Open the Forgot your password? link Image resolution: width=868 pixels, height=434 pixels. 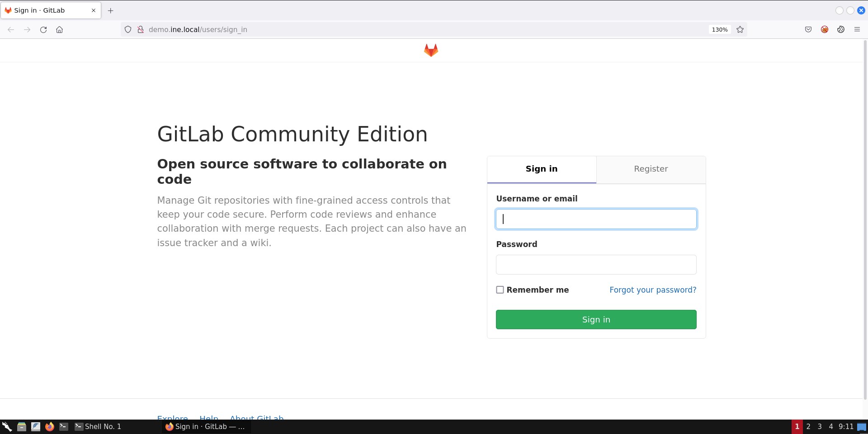(x=653, y=290)
